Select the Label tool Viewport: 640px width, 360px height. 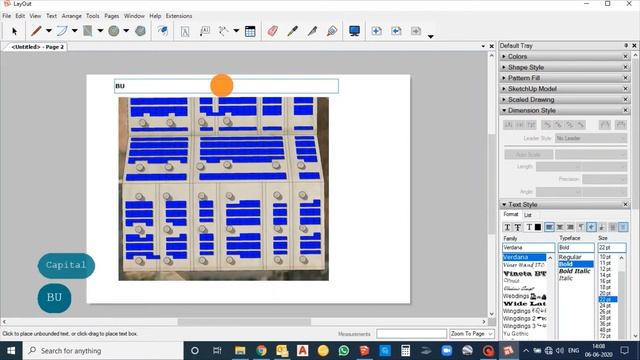click(x=204, y=31)
